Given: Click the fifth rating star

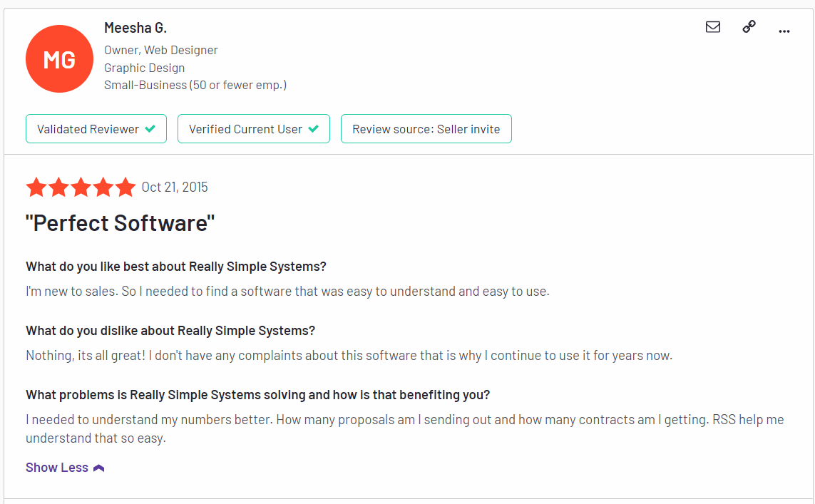Looking at the screenshot, I should [x=125, y=187].
